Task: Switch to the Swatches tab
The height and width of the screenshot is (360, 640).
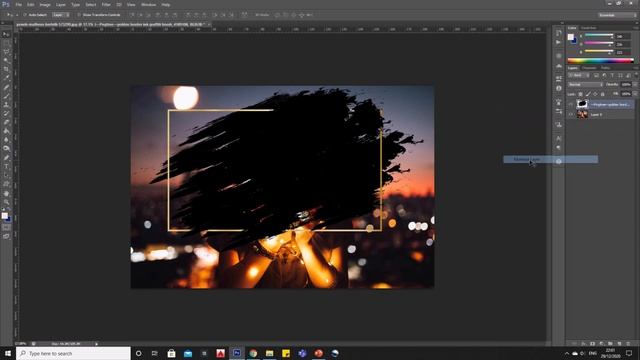Action: click(x=589, y=28)
